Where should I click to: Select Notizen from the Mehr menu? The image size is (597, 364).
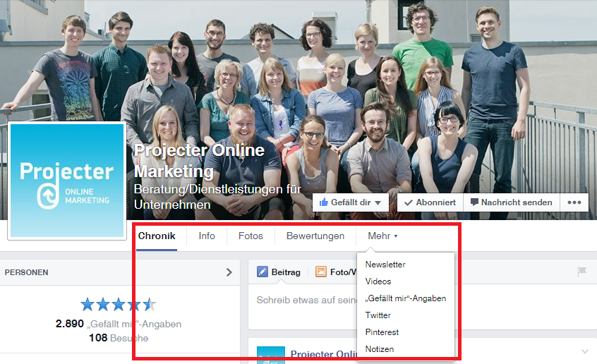[x=379, y=349]
